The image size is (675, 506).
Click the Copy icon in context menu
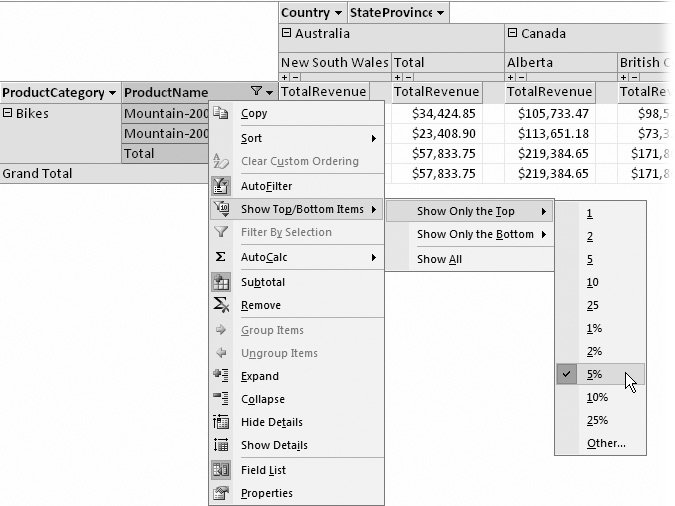221,113
